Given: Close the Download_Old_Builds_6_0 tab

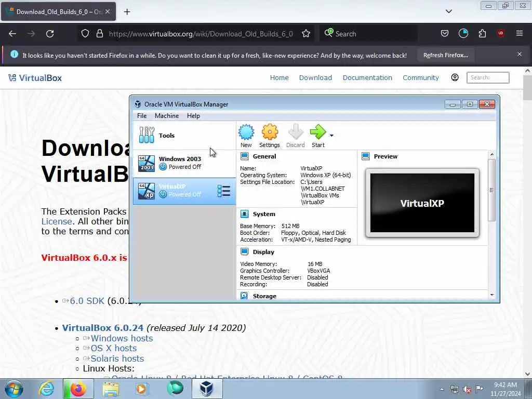Looking at the screenshot, I should [108, 11].
